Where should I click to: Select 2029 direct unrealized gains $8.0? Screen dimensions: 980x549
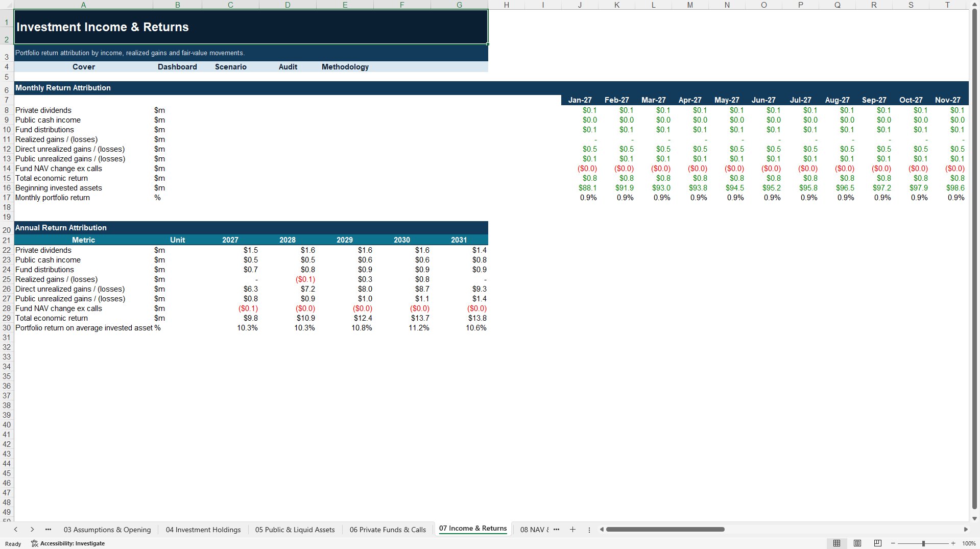click(345, 289)
